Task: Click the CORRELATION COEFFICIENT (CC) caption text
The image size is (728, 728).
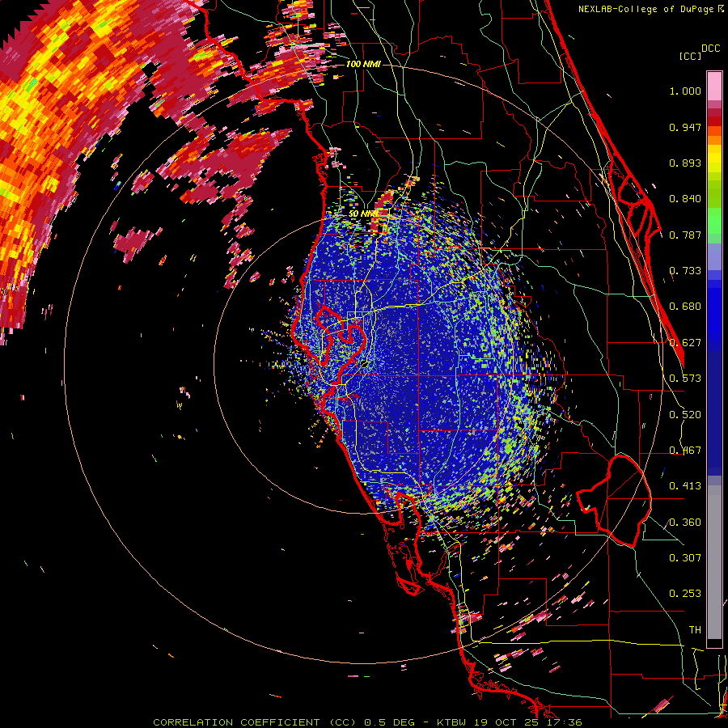Action: pos(255,722)
